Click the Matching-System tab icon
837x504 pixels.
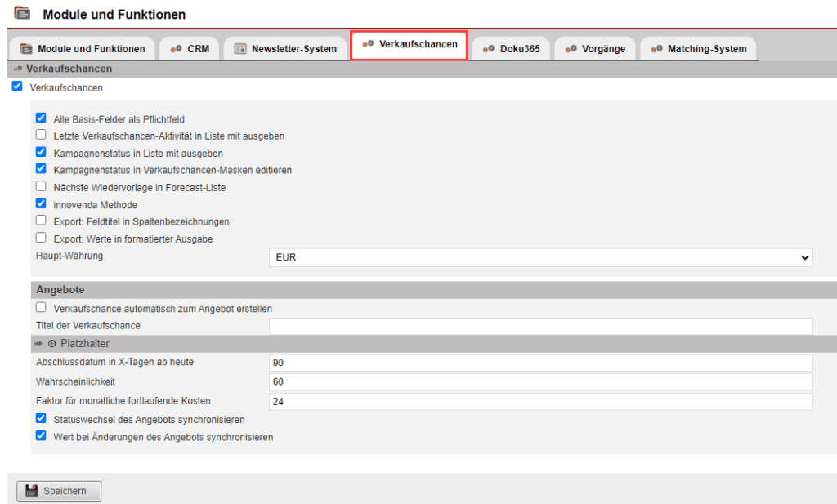pos(656,48)
